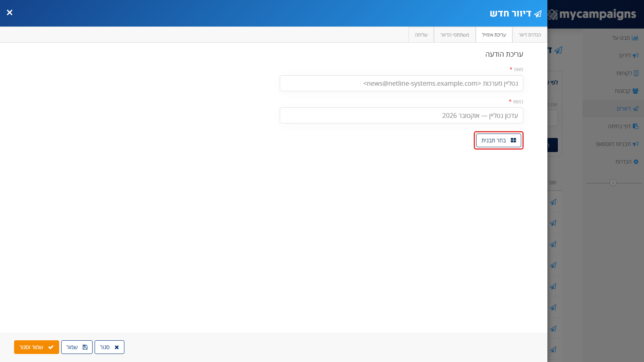
Task: Open לקוחות customers in sidebar
Action: pyautogui.click(x=613, y=73)
